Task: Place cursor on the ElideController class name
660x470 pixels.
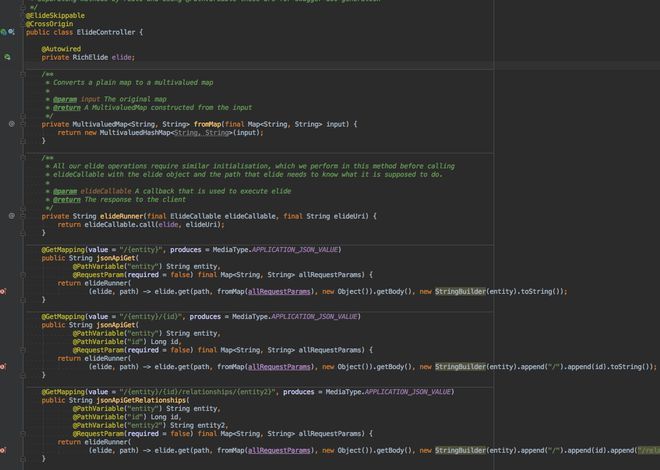Action: [106, 32]
